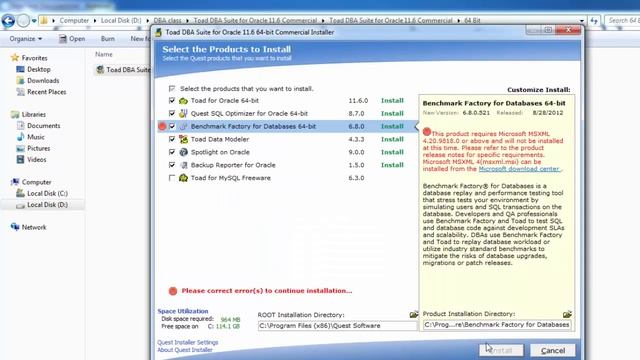Click the Quest SQL Optimizer product icon
This screenshot has width=640, height=360.
pos(183,113)
